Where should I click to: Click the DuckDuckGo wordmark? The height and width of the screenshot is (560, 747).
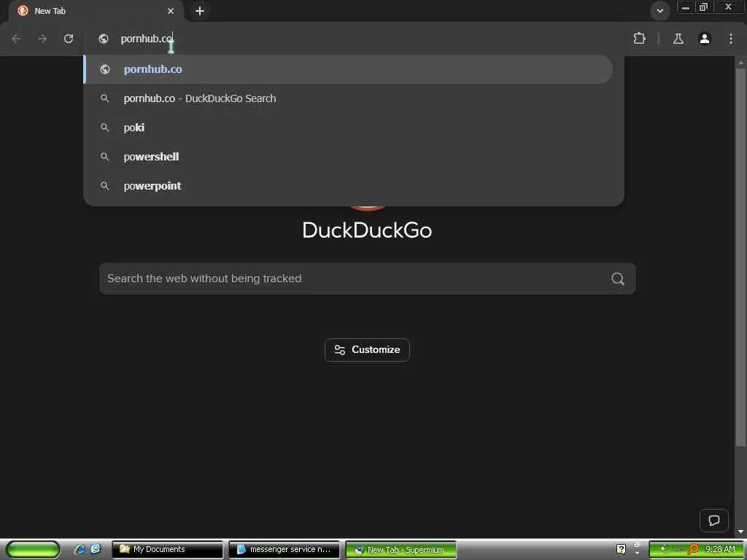point(367,230)
